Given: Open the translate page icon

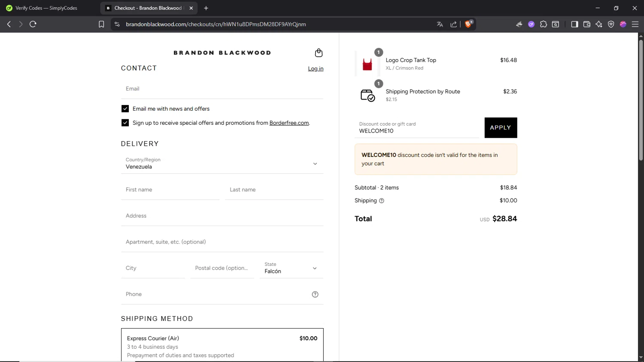Looking at the screenshot, I should [440, 24].
